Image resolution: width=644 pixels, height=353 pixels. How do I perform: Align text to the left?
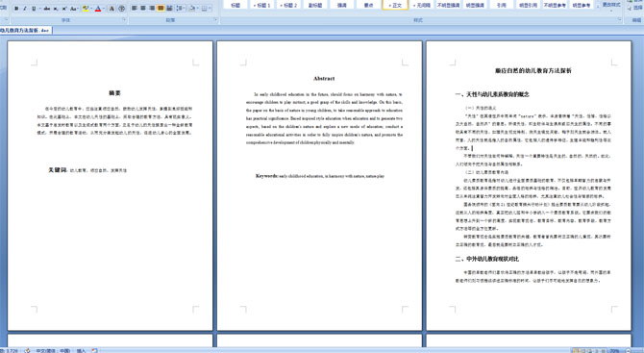tap(134, 8)
